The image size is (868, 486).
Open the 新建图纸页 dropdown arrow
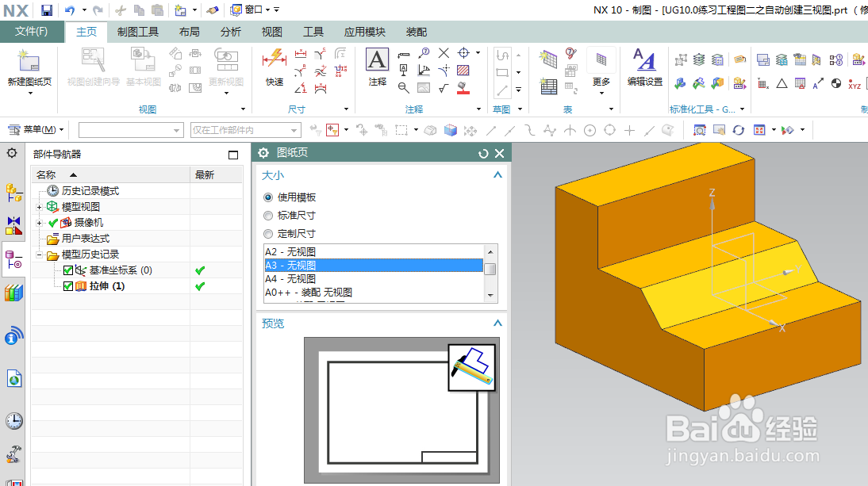[x=30, y=93]
